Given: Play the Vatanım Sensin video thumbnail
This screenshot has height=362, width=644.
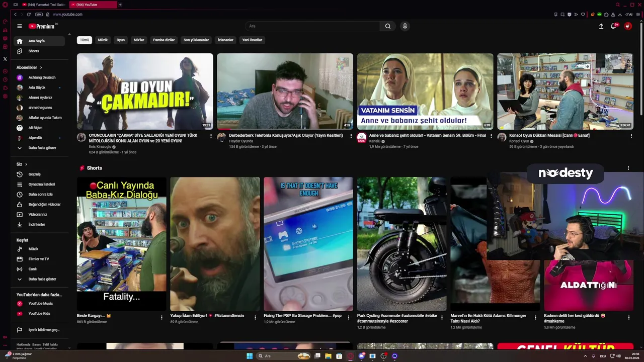Looking at the screenshot, I should 425,92.
